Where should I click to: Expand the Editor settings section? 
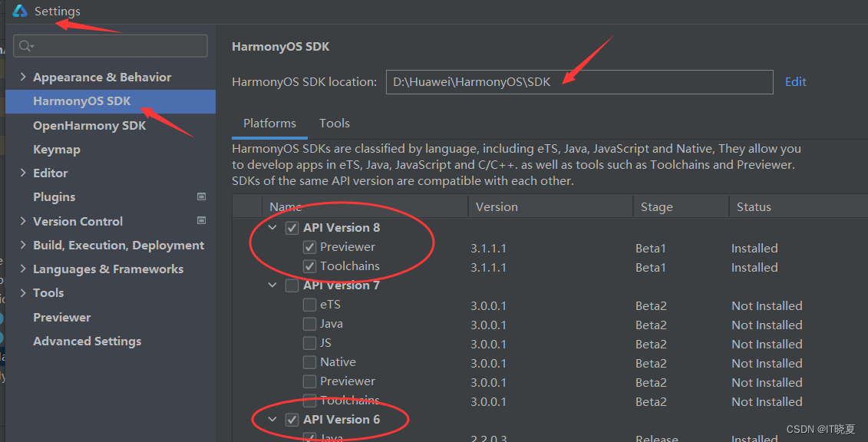[x=23, y=173]
